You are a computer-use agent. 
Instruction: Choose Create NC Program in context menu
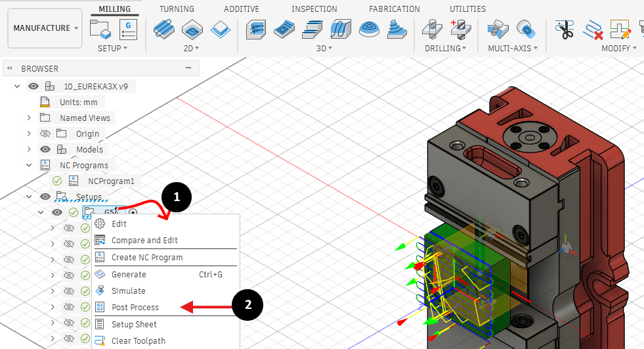coord(165,258)
